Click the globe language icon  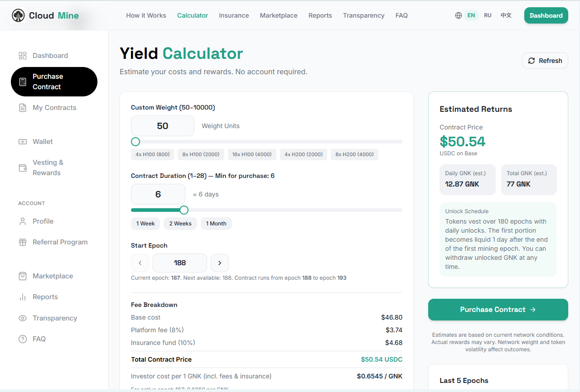(x=459, y=15)
